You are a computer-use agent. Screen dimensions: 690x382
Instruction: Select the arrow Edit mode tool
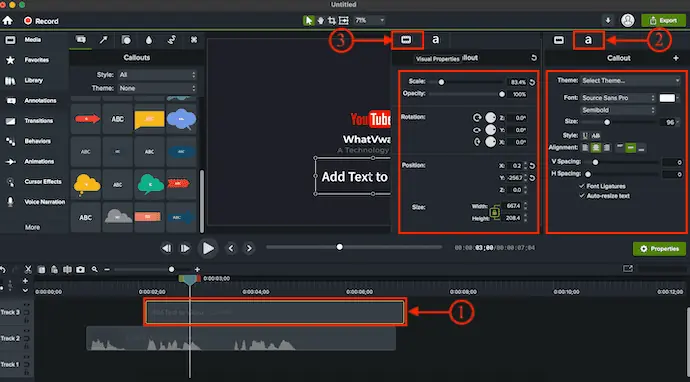308,21
